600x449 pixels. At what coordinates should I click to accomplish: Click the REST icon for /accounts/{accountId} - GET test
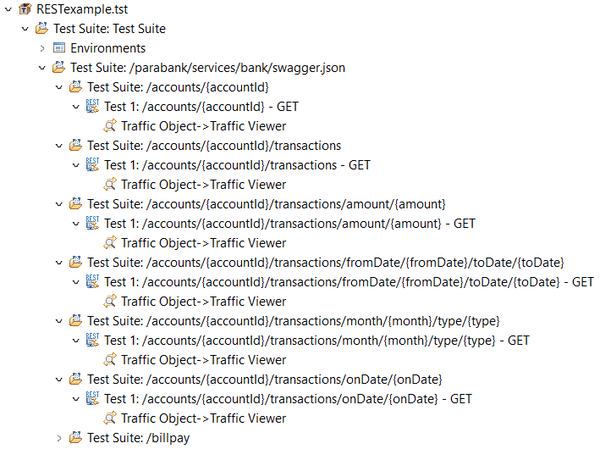click(x=93, y=107)
